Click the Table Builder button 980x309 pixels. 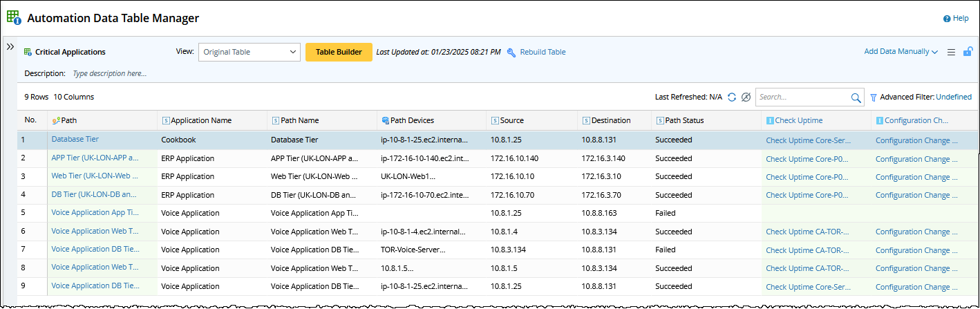(339, 52)
